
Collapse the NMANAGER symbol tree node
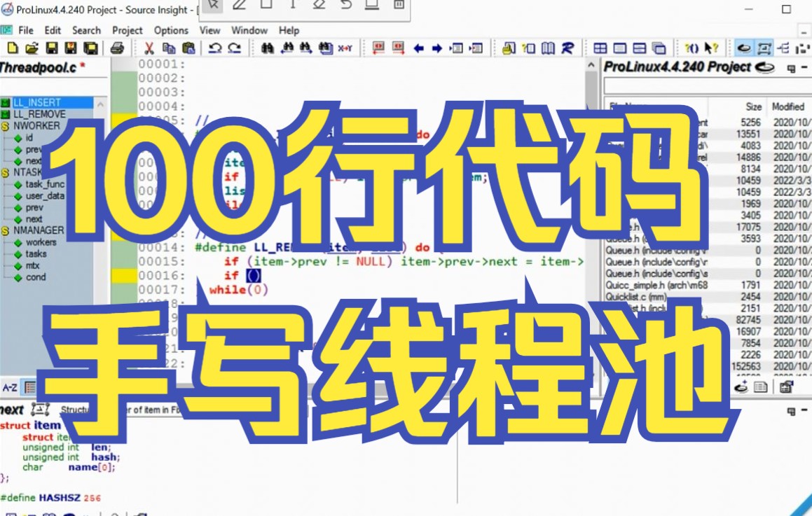click(x=6, y=230)
